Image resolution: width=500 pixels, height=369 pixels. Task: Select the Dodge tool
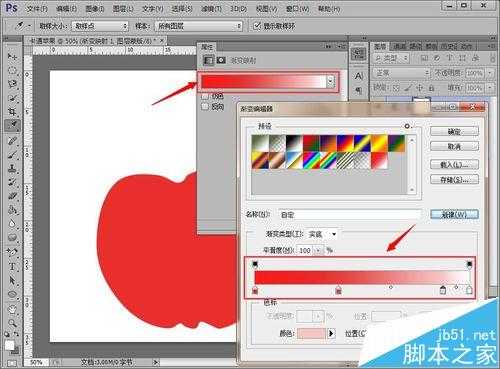pos(12,238)
